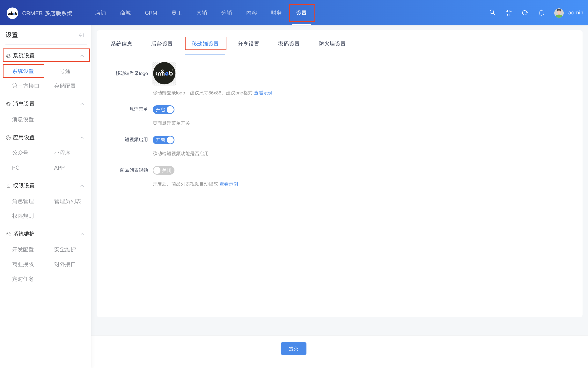Image resolution: width=588 pixels, height=368 pixels.
Task: Open 消息设置 sidebar submenu item
Action: point(23,120)
